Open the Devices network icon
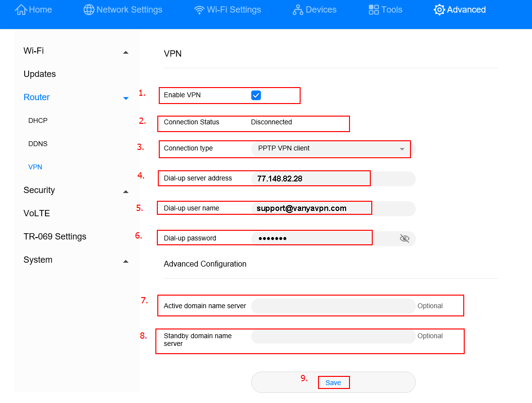Viewport: 532px width, 403px height. pos(298,10)
